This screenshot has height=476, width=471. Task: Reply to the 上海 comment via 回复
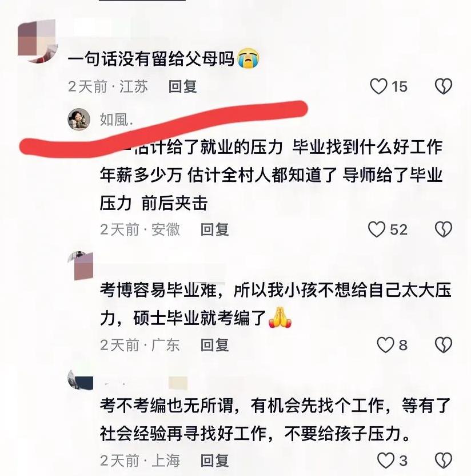[214, 461]
